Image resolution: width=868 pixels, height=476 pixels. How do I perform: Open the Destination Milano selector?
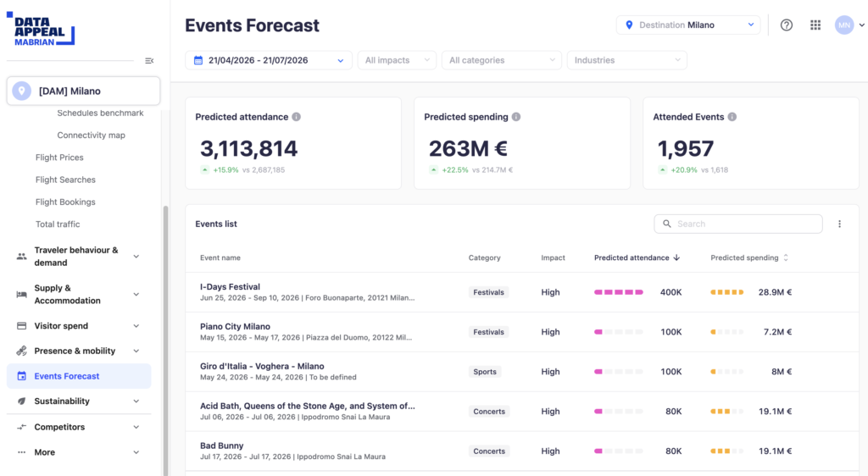coord(688,25)
